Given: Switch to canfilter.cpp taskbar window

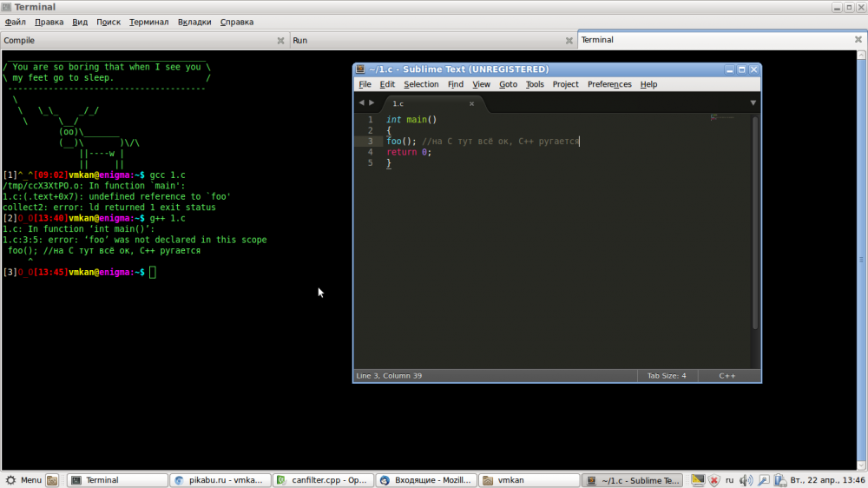Looking at the screenshot, I should point(320,480).
